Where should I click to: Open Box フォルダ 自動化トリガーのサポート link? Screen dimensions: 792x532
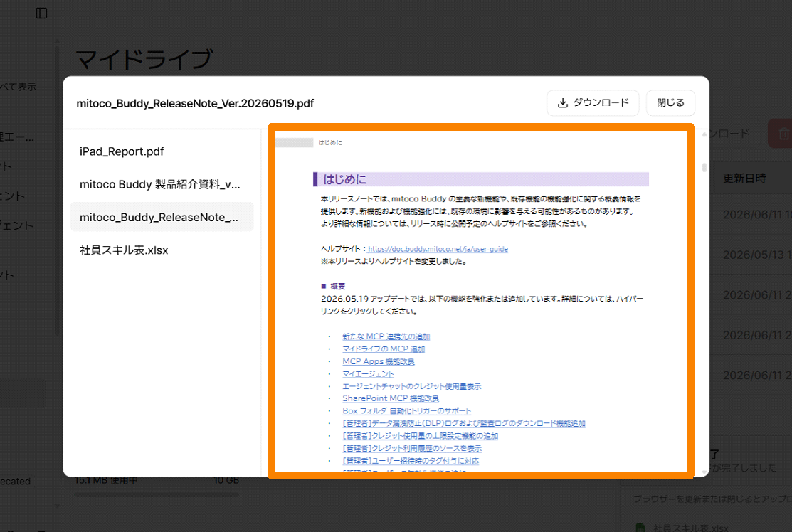[x=406, y=411]
